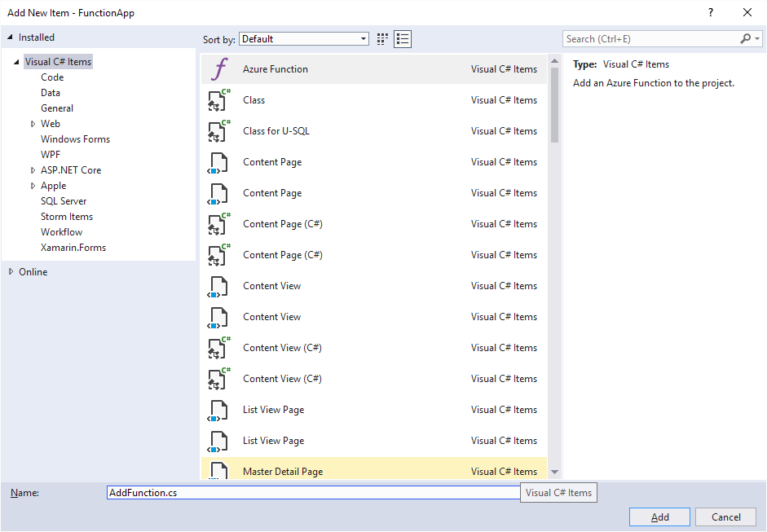Open help with the question mark
Viewport: 767px width, 532px height.
click(x=711, y=13)
